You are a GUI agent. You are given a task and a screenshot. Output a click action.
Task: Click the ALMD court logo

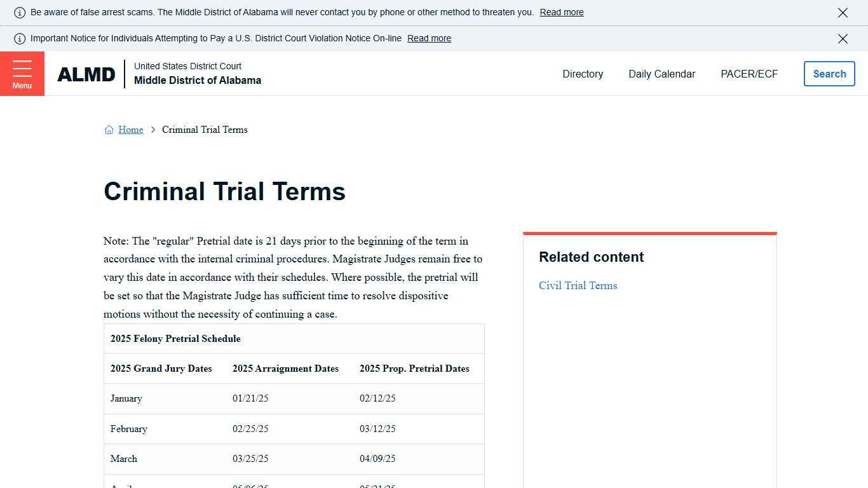[x=86, y=74]
